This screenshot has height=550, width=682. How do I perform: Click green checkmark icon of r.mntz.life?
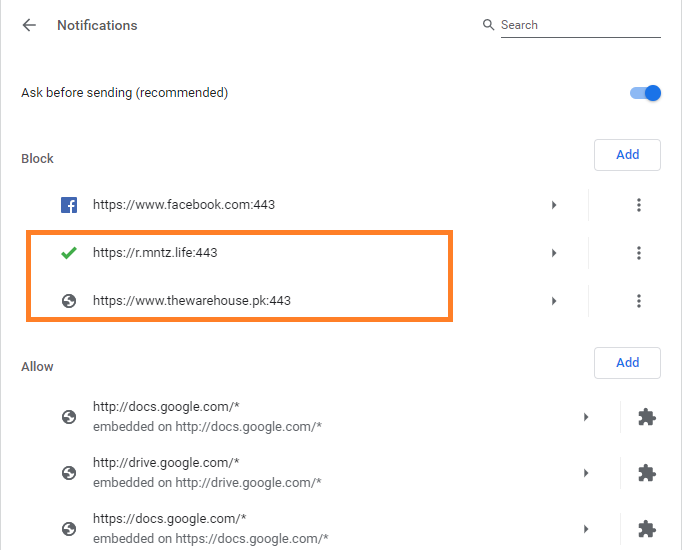point(69,253)
